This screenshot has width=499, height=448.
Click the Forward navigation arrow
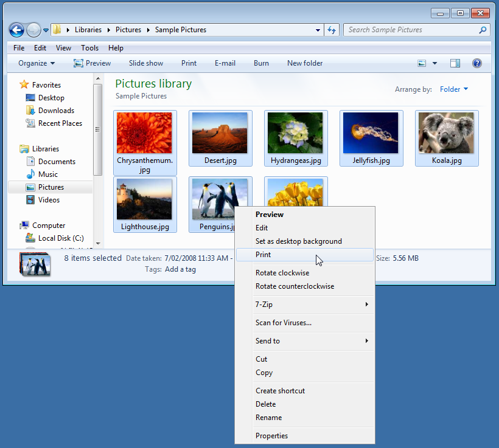pyautogui.click(x=33, y=30)
